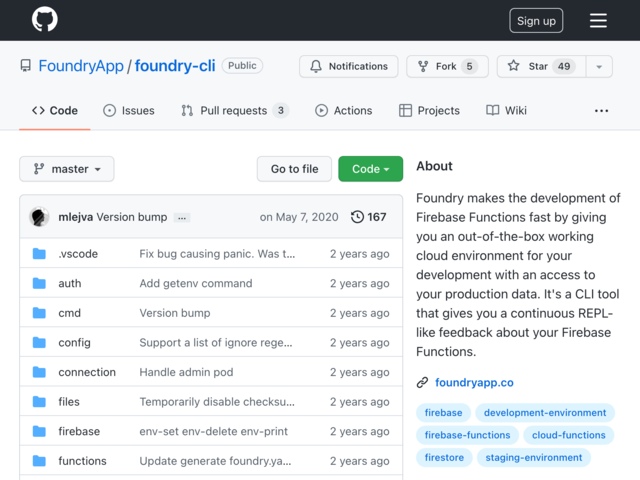This screenshot has width=640, height=480.
Task: Click the Notifications bell button
Action: pos(349,66)
